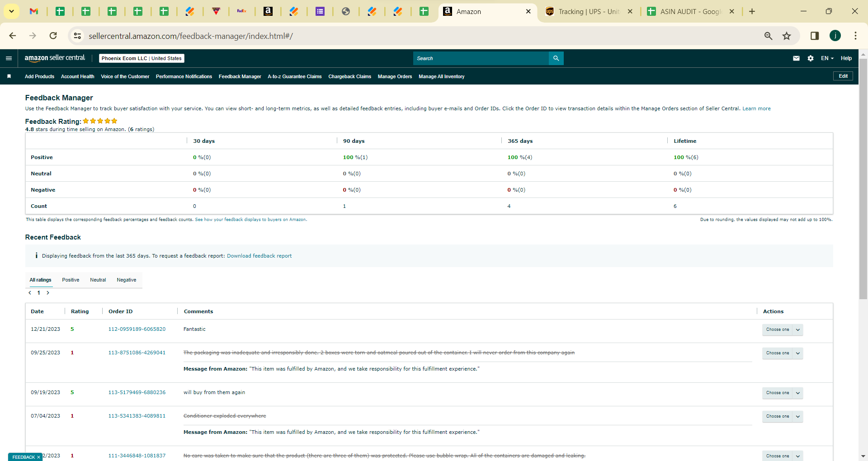Image resolution: width=868 pixels, height=461 pixels.
Task: Open order 112-0959189-6065820
Action: coord(137,329)
